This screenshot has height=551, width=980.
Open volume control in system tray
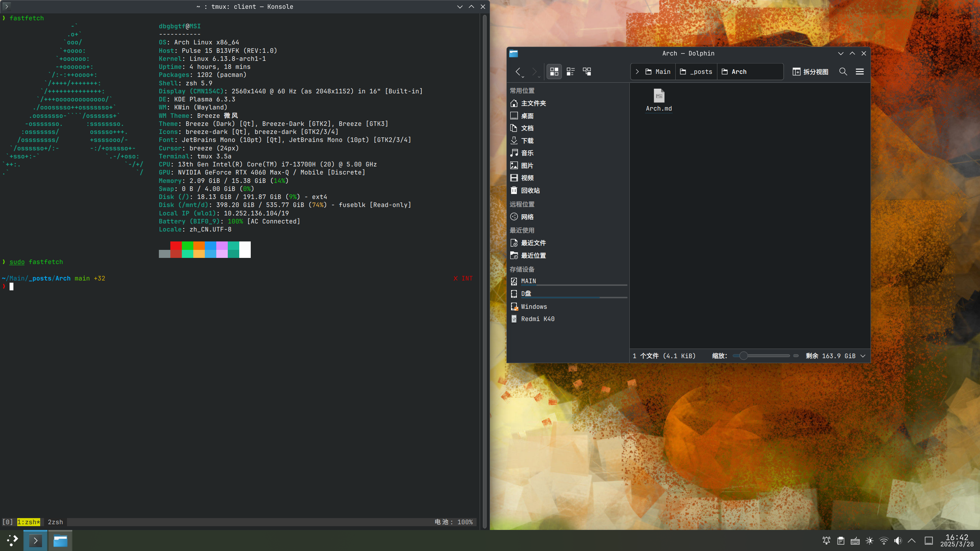898,541
